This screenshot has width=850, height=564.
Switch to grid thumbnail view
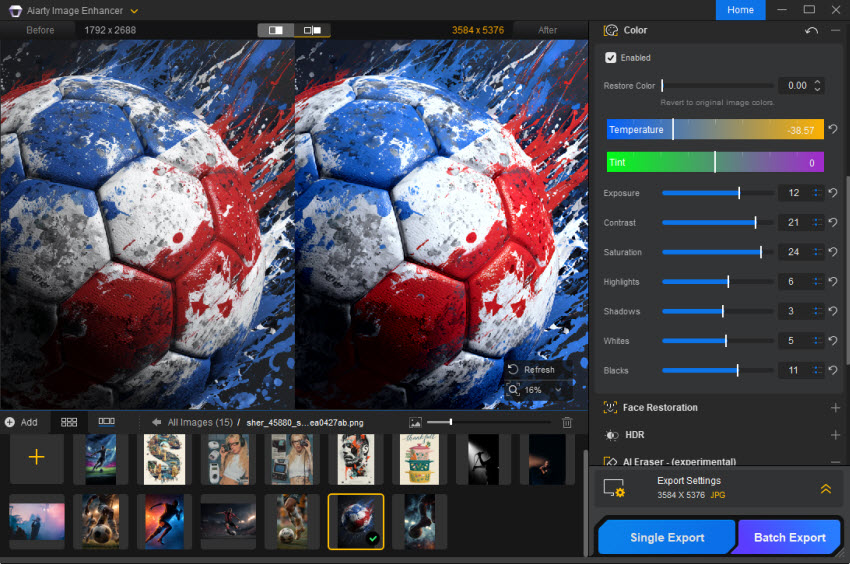click(69, 422)
